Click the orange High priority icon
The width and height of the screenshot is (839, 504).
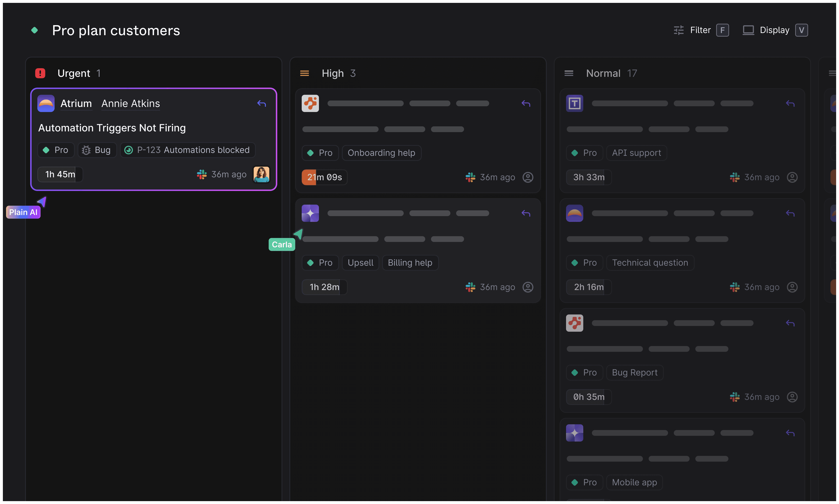(305, 73)
